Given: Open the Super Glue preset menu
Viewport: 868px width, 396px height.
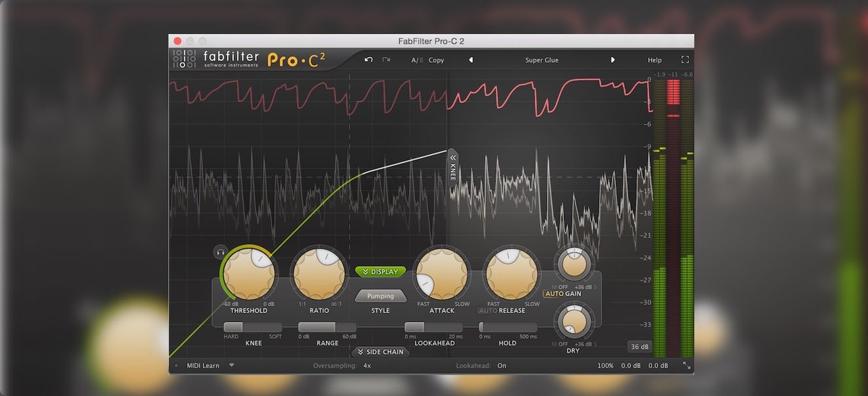Looking at the screenshot, I should [x=542, y=60].
